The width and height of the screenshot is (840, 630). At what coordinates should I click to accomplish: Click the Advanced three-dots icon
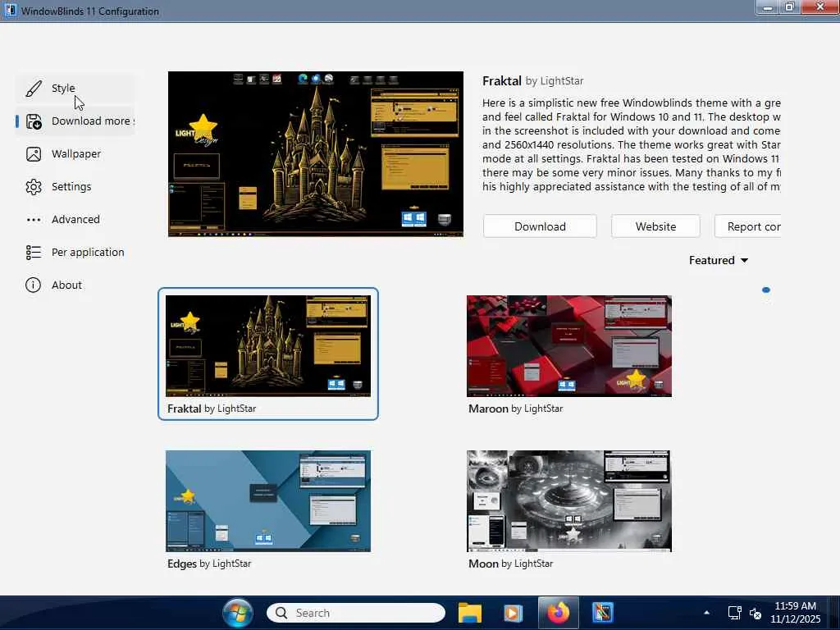click(x=33, y=220)
